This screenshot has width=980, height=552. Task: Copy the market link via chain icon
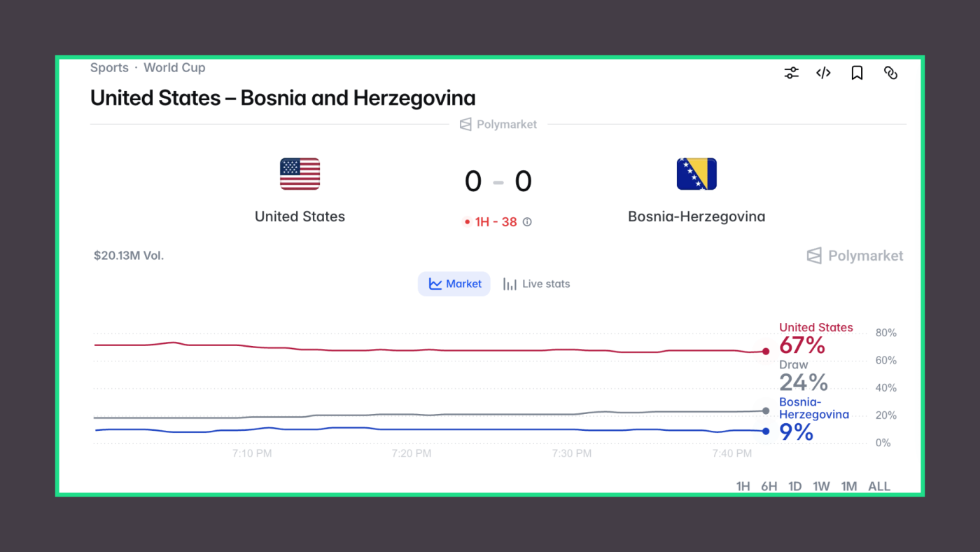click(890, 73)
